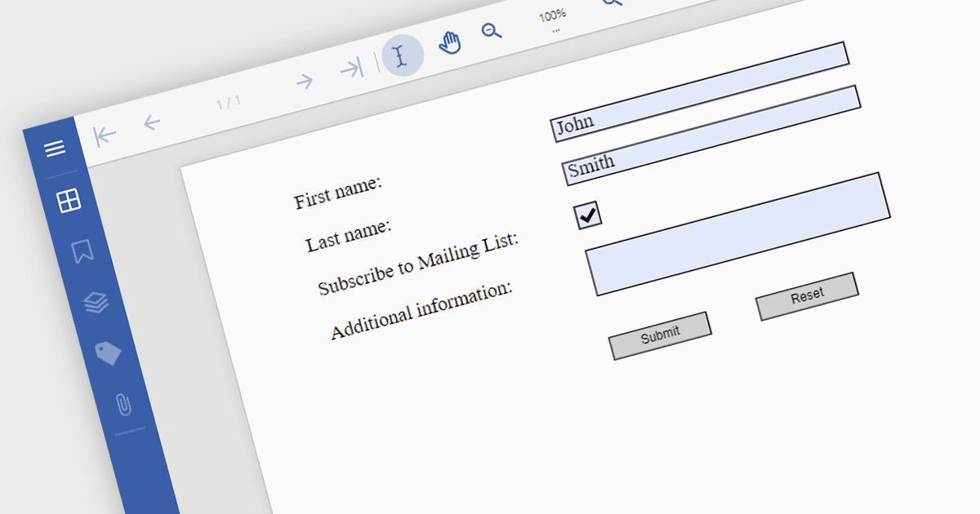Click the "Last name:" label
This screenshot has height=514, width=980.
click(349, 234)
